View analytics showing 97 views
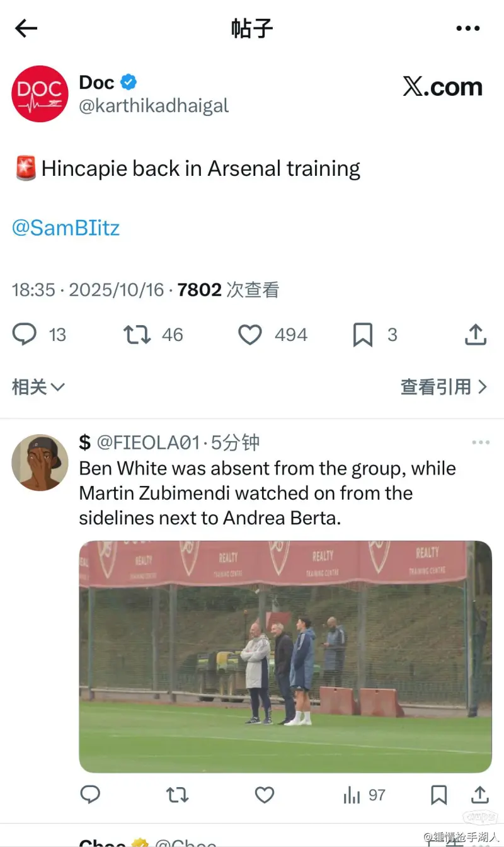The height and width of the screenshot is (847, 504). [364, 795]
